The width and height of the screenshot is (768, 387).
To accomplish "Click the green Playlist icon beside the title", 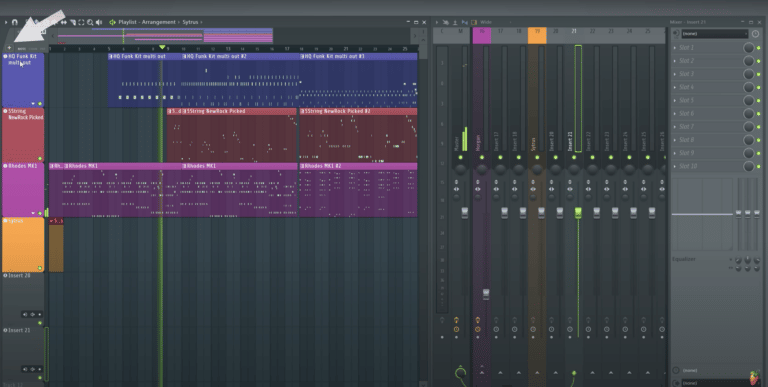I will coord(112,22).
